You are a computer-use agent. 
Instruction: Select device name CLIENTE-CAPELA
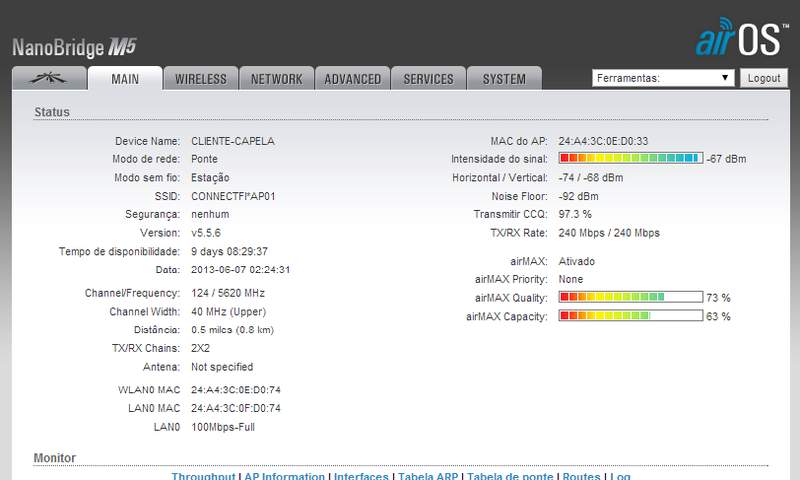[x=233, y=141]
